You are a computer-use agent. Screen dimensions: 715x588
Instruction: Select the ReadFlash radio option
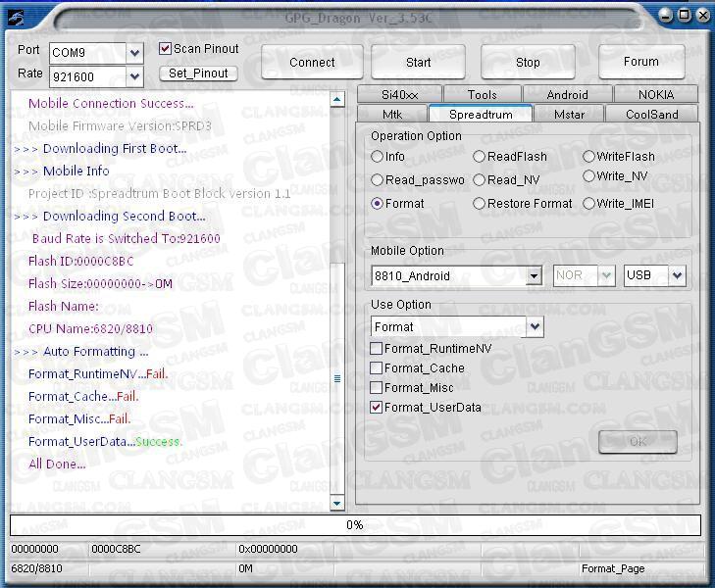click(479, 157)
